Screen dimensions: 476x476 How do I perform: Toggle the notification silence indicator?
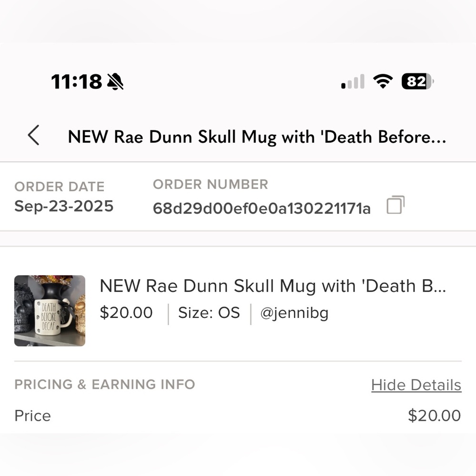point(116,81)
